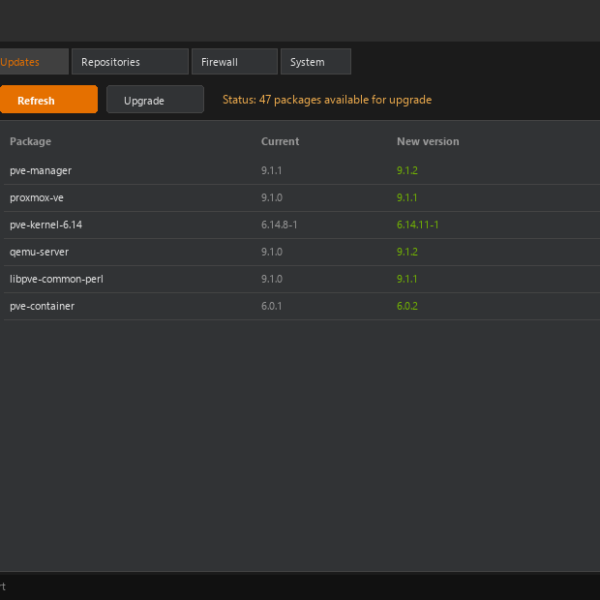Open the Firewall tab
Screen dimensions: 600x600
pos(235,62)
